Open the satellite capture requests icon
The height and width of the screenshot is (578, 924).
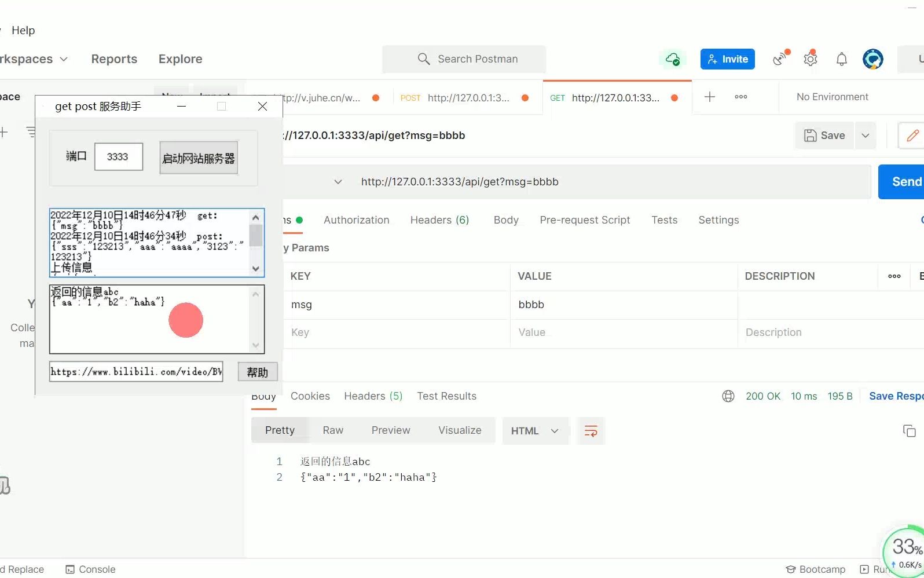tap(780, 59)
